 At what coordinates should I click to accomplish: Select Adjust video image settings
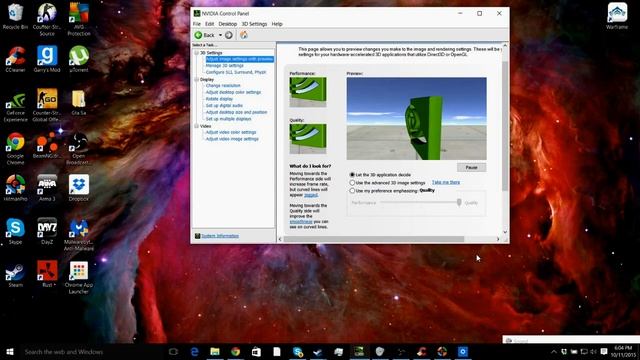[x=232, y=139]
